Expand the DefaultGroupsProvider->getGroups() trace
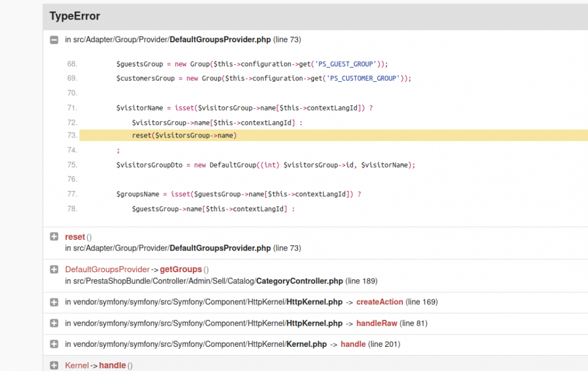 tap(54, 269)
